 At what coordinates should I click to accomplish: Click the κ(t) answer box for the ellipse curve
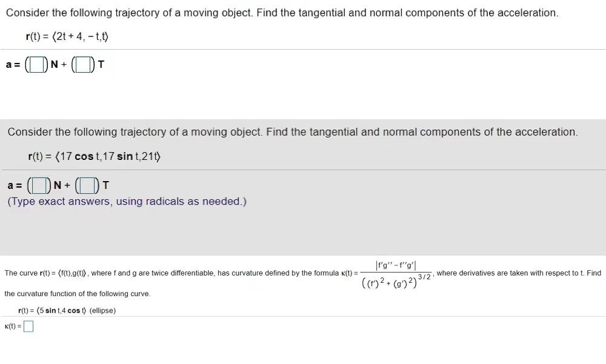28,326
